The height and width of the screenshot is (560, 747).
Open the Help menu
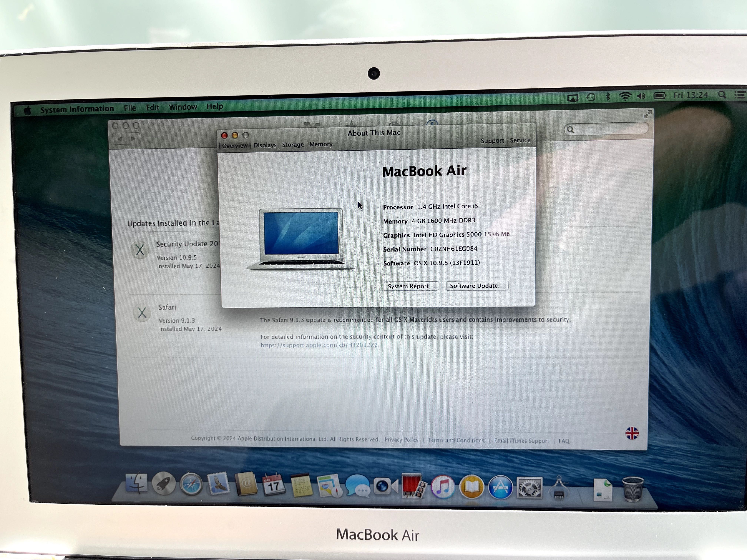click(214, 106)
